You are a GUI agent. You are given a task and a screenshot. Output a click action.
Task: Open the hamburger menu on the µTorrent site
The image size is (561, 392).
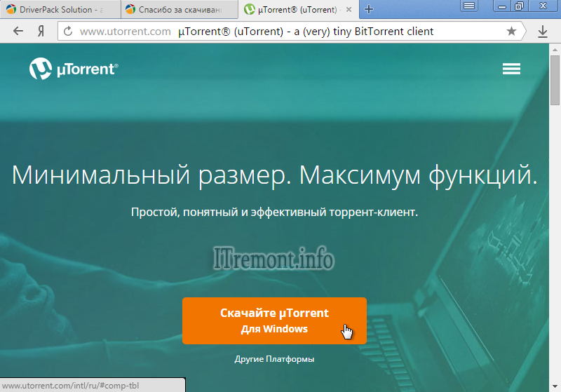(511, 69)
